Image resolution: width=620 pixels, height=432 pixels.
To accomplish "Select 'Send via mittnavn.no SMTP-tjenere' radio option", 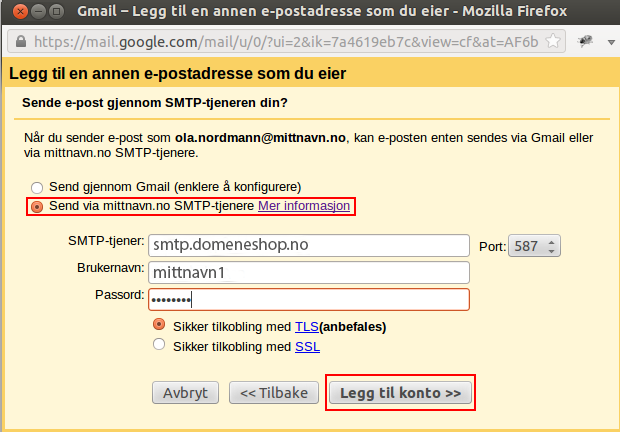I will (x=37, y=206).
